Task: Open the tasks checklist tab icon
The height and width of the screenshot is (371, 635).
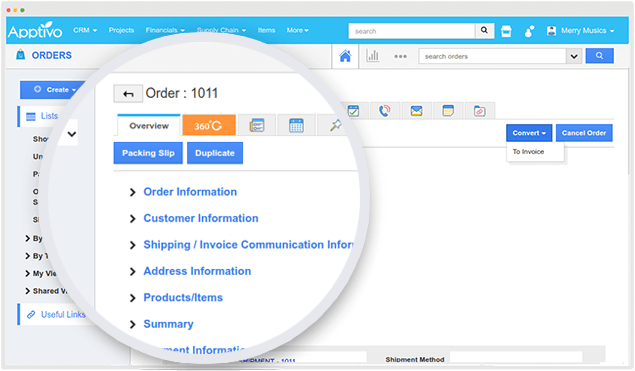Action: (353, 111)
